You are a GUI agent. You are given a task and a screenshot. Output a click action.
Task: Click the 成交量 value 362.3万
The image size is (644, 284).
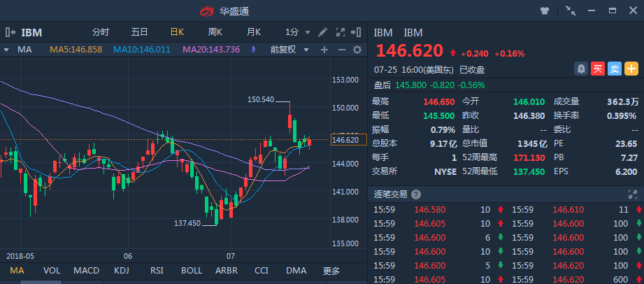[622, 102]
